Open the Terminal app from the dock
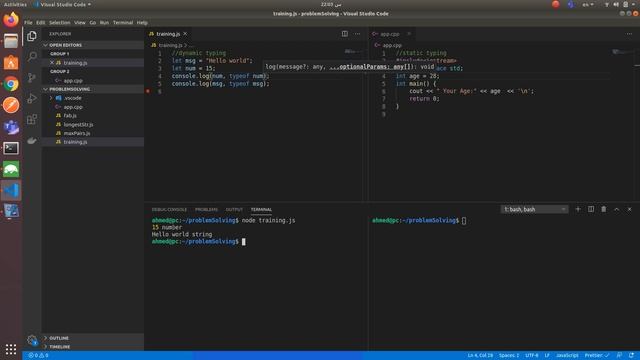 click(11, 148)
